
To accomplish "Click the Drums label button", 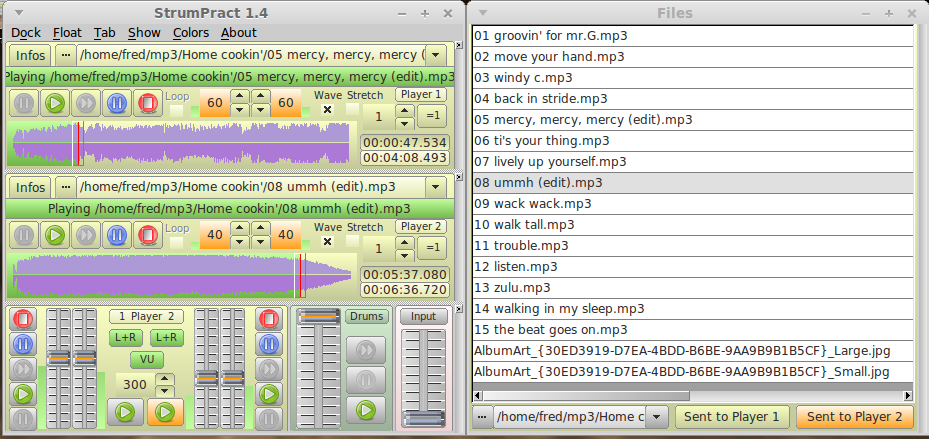I will pos(367,316).
